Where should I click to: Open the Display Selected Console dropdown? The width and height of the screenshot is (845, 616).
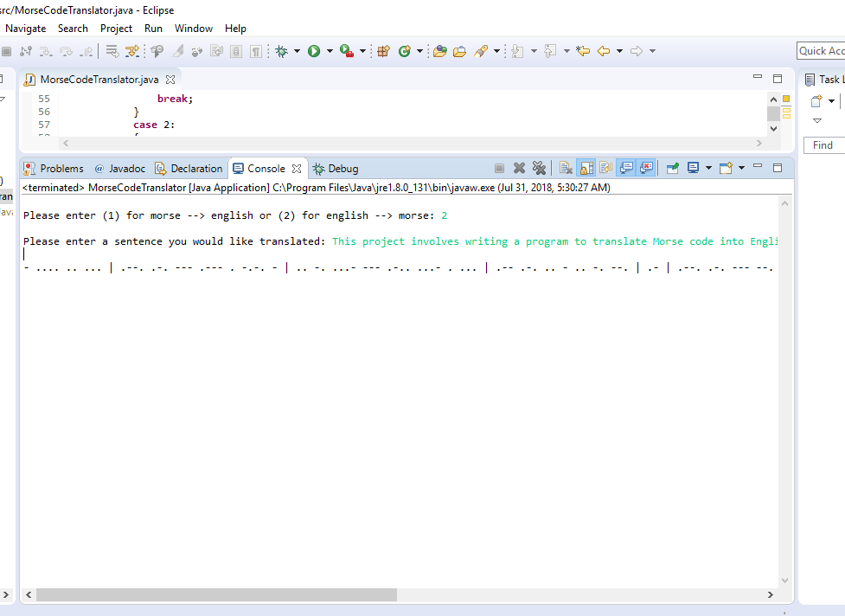point(708,168)
